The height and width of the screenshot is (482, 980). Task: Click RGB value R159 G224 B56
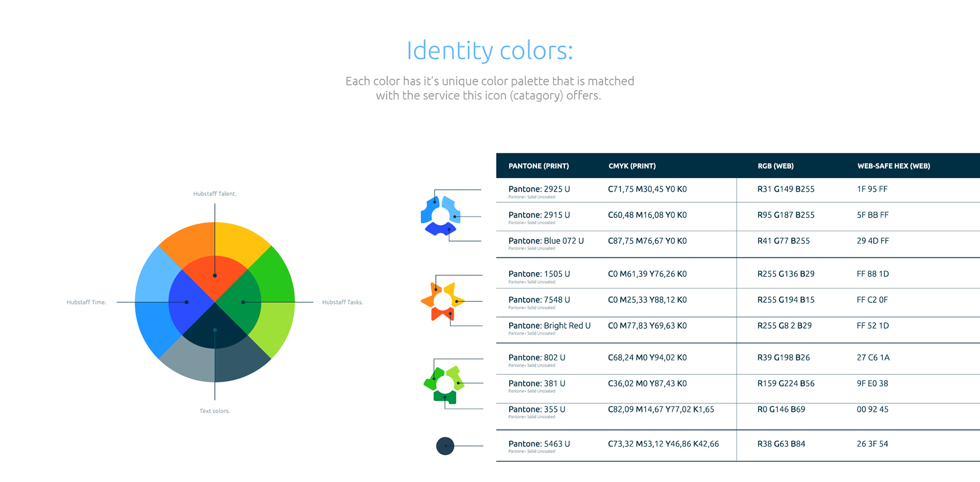[786, 383]
